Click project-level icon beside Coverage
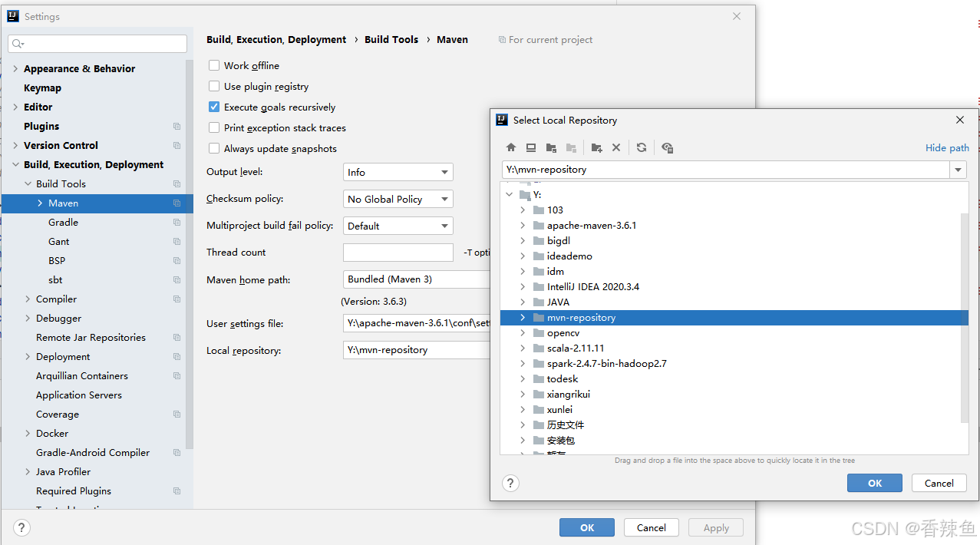This screenshot has width=980, height=545. click(x=177, y=414)
